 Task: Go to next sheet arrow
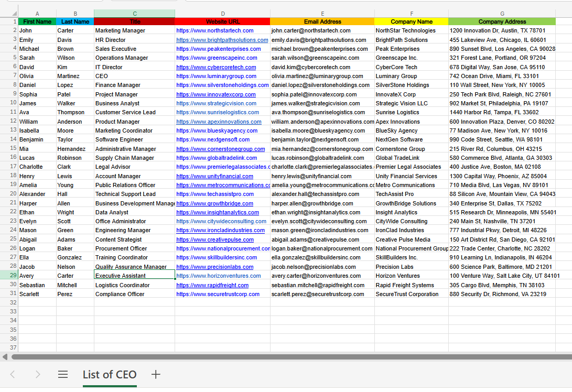point(38,374)
